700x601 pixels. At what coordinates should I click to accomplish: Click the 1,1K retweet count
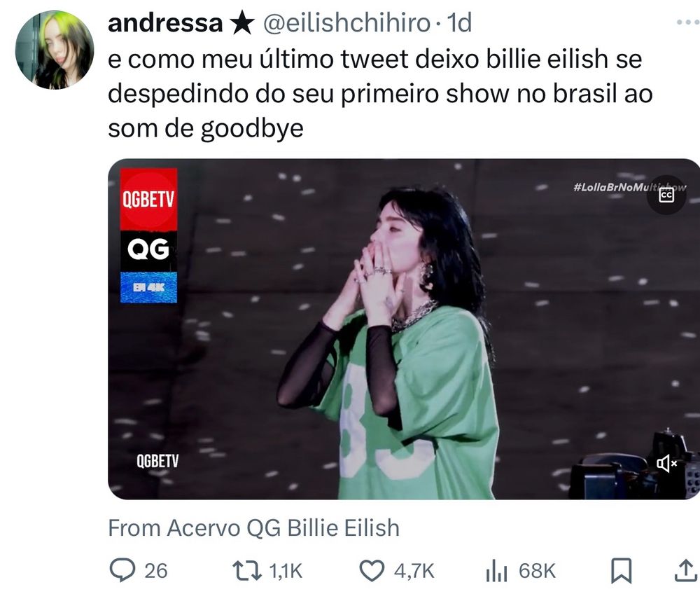tap(286, 571)
